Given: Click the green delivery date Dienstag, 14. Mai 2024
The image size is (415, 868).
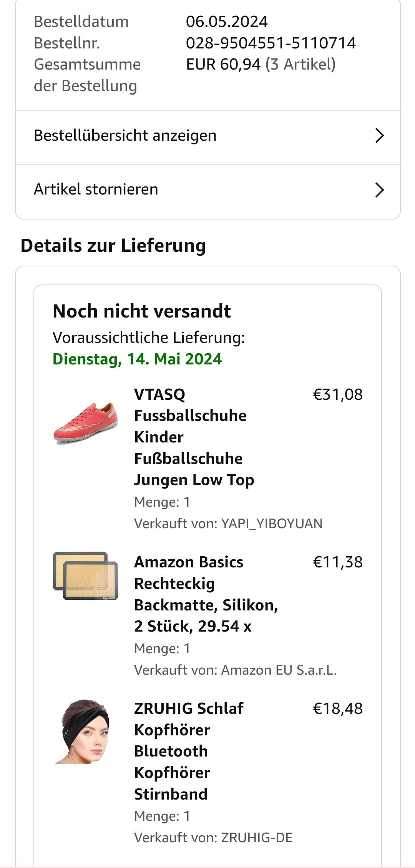Looking at the screenshot, I should (137, 359).
